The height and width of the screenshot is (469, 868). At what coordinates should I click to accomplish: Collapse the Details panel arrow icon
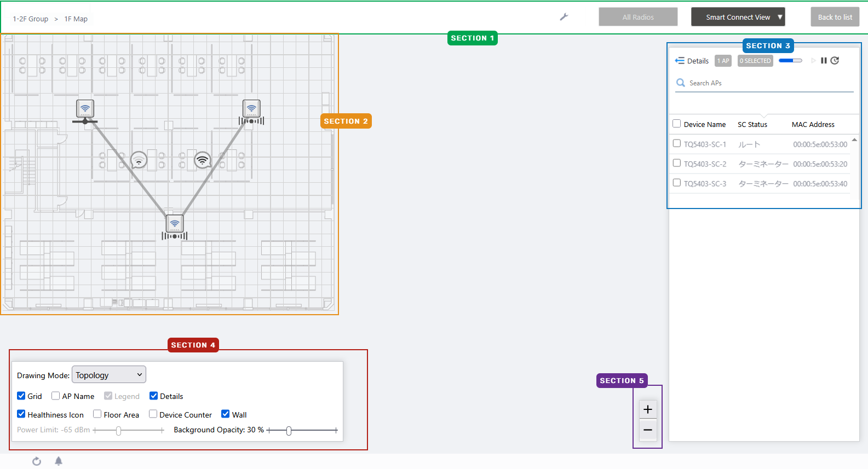[x=680, y=61]
